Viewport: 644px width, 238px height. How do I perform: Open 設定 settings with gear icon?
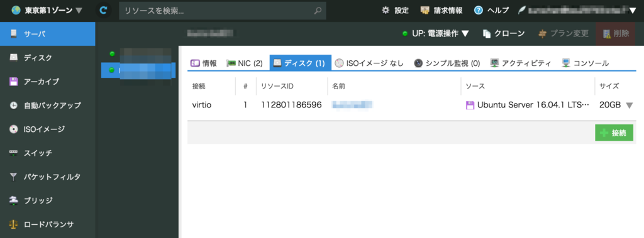click(395, 10)
